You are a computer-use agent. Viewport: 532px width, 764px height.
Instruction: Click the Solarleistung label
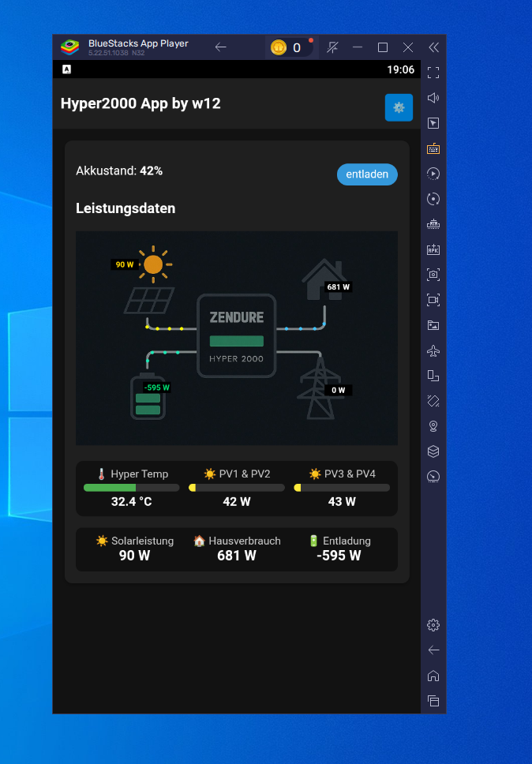click(x=142, y=541)
